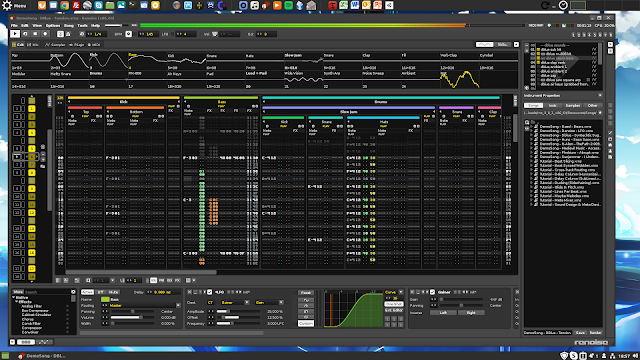Open the step-length dropdown beside magnifier

coord(112,280)
